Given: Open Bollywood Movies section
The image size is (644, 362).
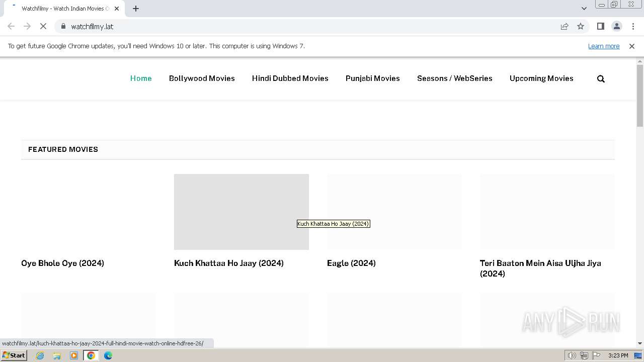Looking at the screenshot, I should coord(202,78).
